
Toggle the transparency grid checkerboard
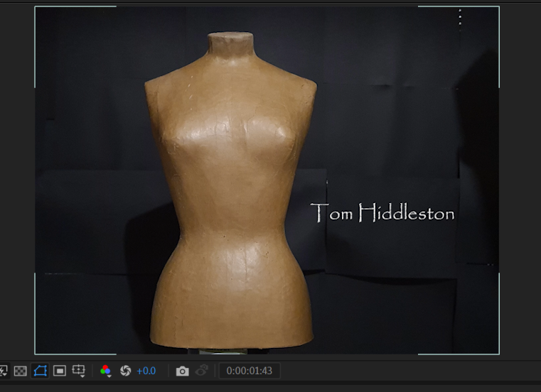(21, 371)
